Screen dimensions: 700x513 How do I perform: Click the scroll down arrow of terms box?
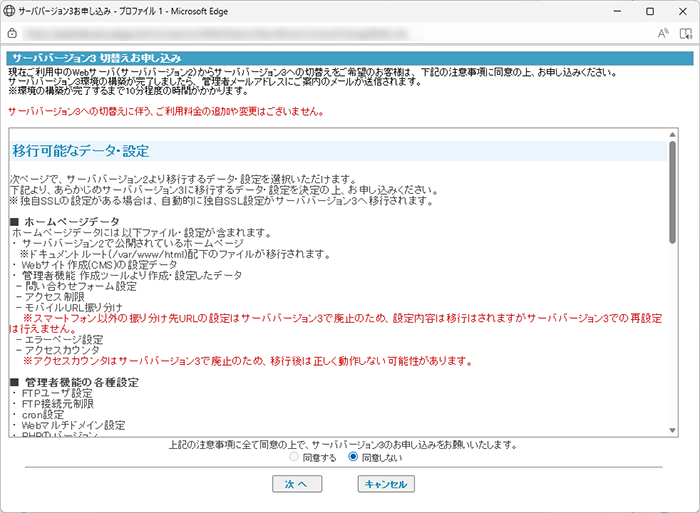coord(673,429)
